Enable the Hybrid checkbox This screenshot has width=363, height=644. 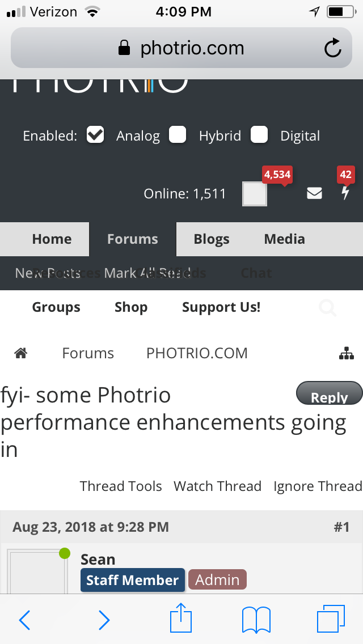pos(178,135)
